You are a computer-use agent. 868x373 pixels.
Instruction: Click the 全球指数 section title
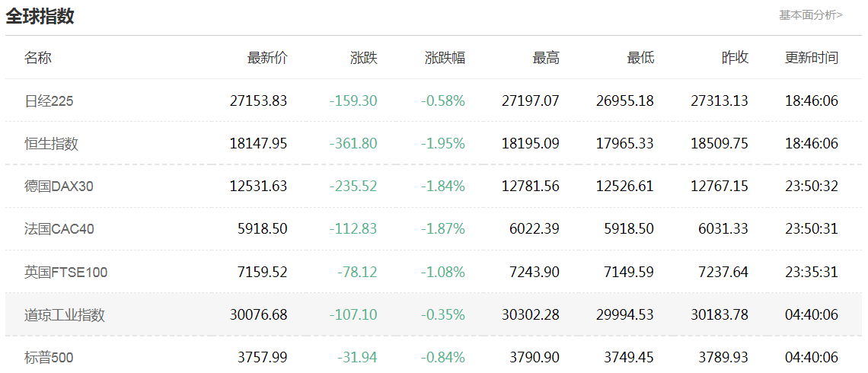point(40,16)
